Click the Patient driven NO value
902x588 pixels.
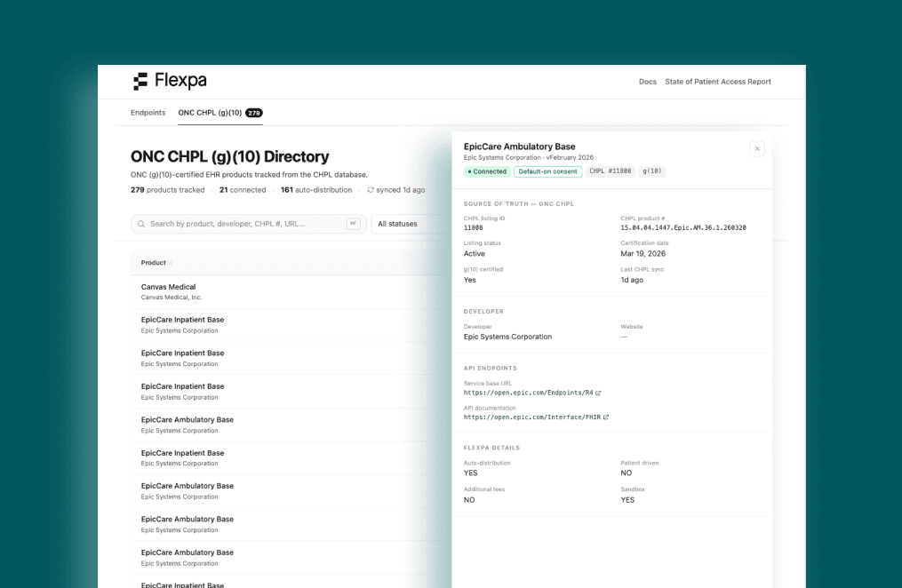click(626, 473)
